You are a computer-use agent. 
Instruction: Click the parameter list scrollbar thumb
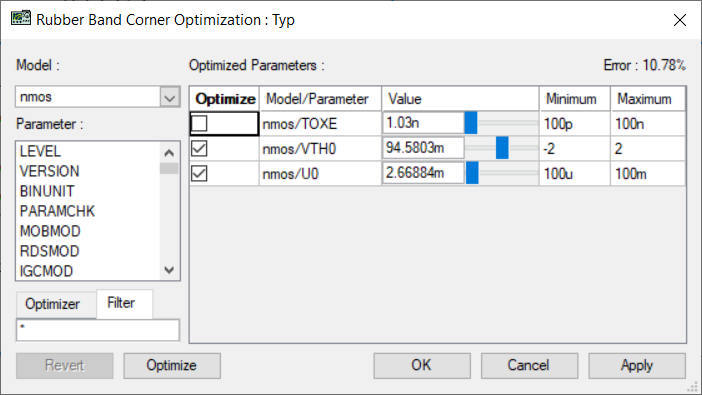(169, 168)
